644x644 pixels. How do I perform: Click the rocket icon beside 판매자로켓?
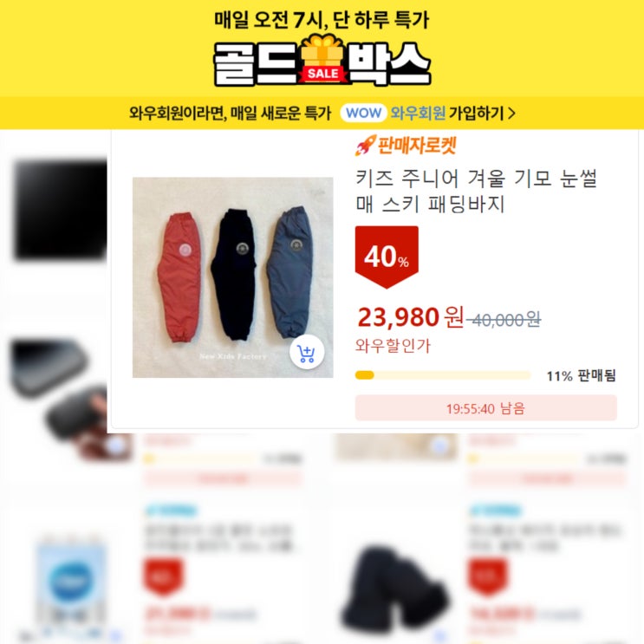click(x=365, y=146)
